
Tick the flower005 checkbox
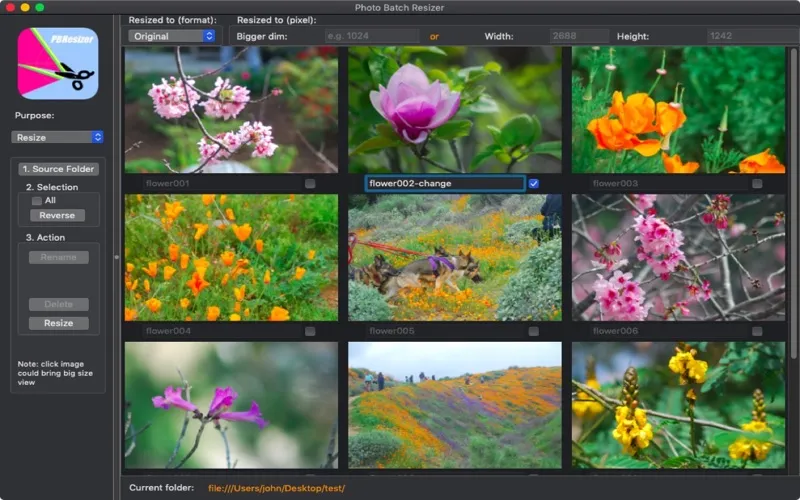[534, 331]
